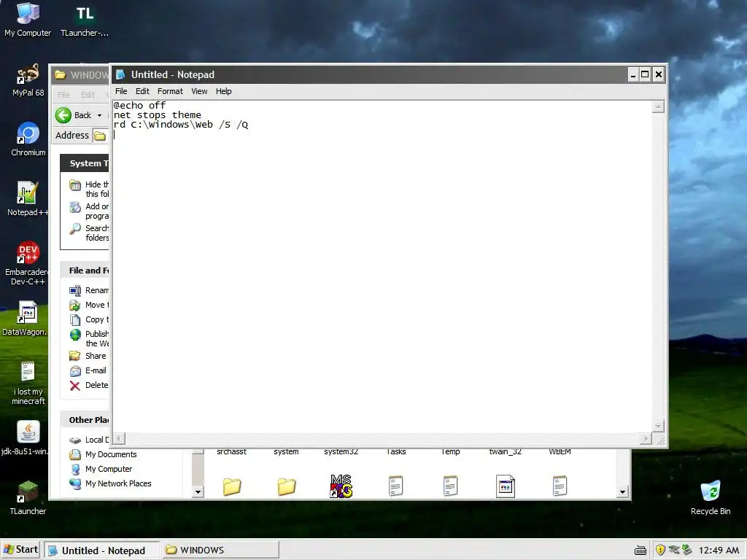
Task: Click the Address bar folder icon
Action: 99,136
